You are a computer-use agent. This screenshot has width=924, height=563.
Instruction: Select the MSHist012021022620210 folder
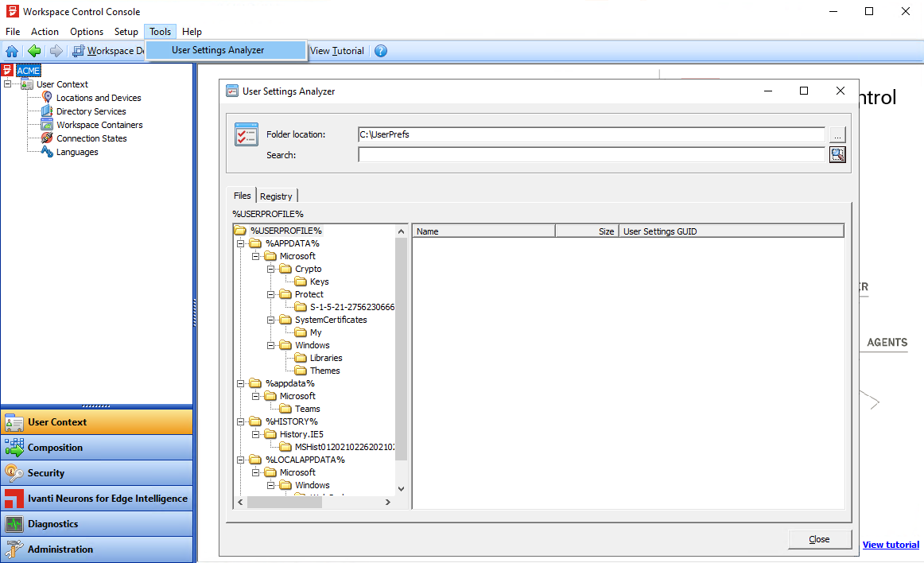click(x=345, y=447)
